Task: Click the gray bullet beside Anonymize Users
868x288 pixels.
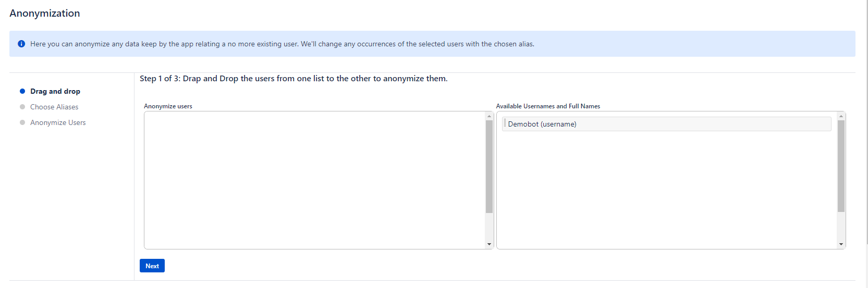Action: 22,122
